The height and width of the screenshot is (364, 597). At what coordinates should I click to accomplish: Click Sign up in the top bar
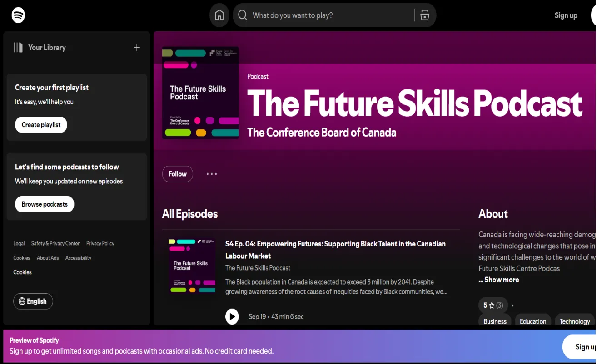(x=566, y=15)
